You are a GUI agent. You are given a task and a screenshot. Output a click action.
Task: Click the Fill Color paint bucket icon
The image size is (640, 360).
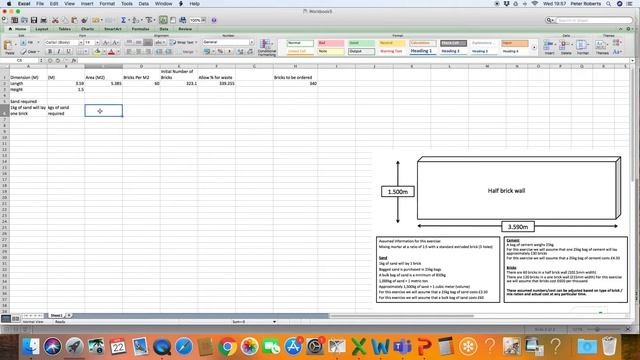97,51
